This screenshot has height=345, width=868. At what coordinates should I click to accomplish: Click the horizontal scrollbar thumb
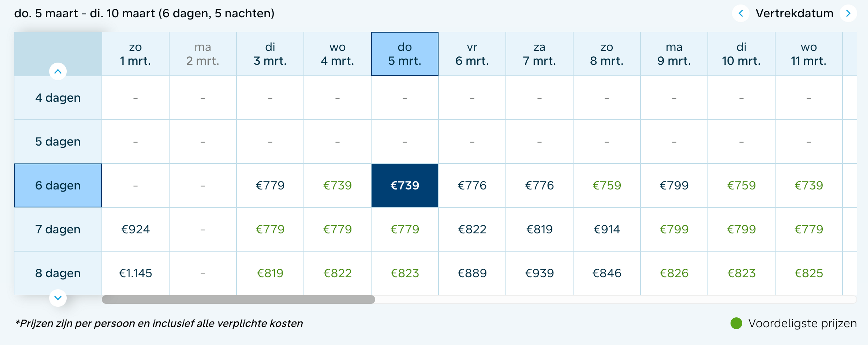click(238, 299)
